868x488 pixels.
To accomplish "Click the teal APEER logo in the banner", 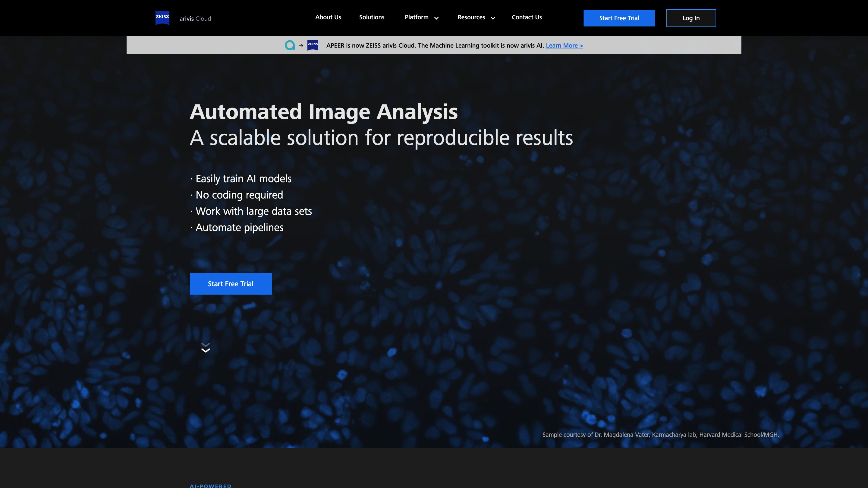I will [289, 45].
